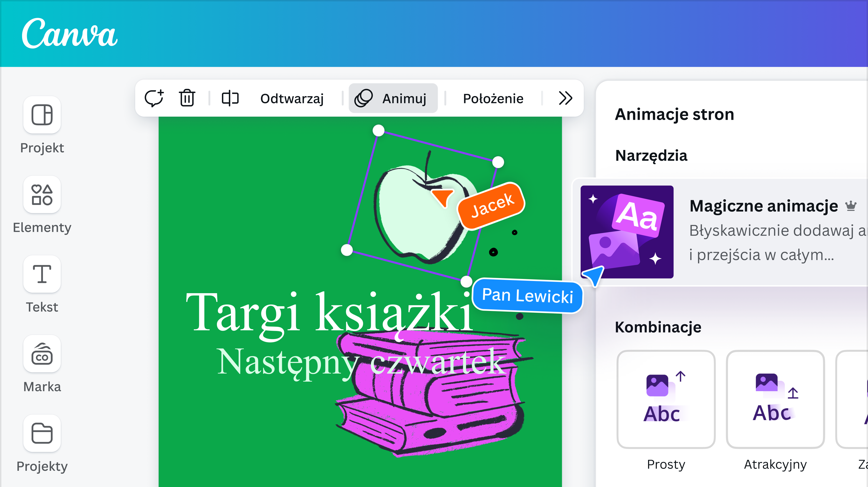The width and height of the screenshot is (868, 487).
Task: Open the Projekty folder panel
Action: pyautogui.click(x=42, y=433)
